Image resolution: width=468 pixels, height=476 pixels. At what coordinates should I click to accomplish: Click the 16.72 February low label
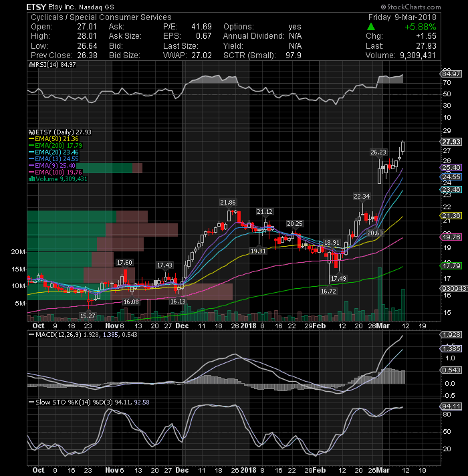pyautogui.click(x=328, y=291)
